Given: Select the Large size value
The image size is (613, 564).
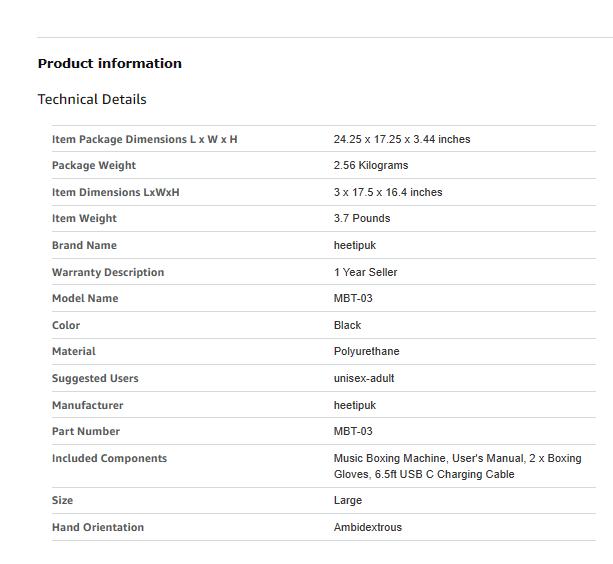Looking at the screenshot, I should click(348, 500).
